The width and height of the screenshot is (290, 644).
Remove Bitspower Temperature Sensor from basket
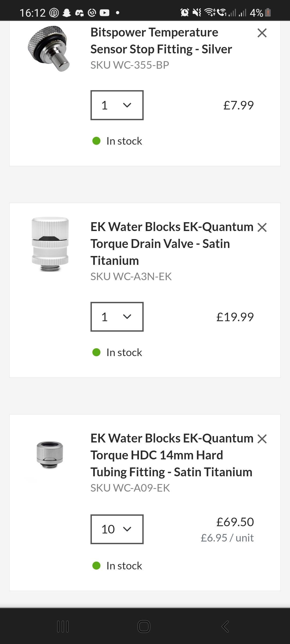[x=262, y=33]
